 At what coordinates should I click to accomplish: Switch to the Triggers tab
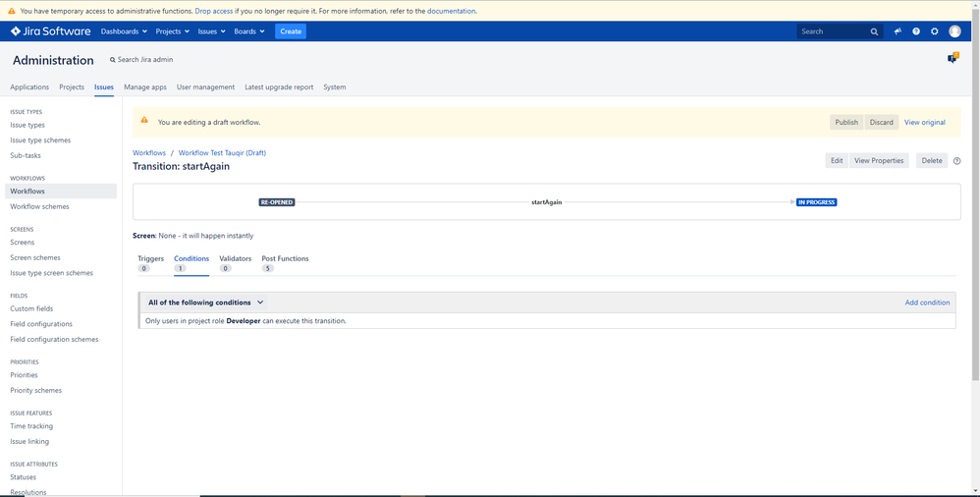150,263
